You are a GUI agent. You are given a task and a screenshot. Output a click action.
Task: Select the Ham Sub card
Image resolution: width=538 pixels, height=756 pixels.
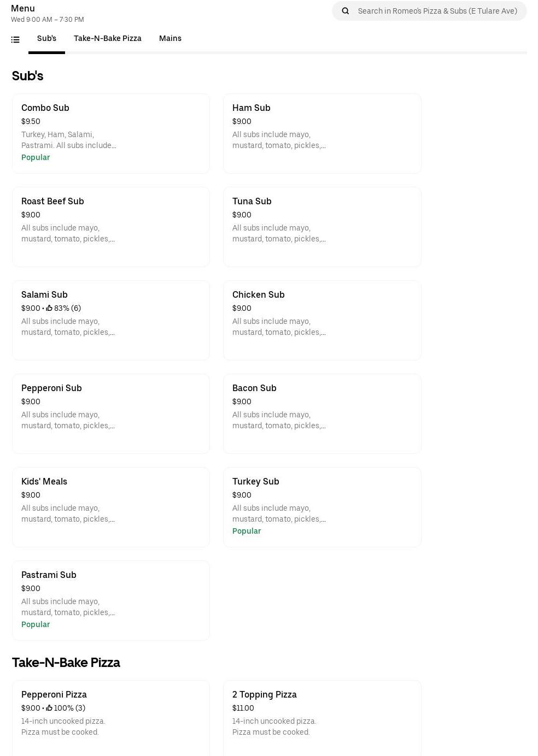click(322, 133)
